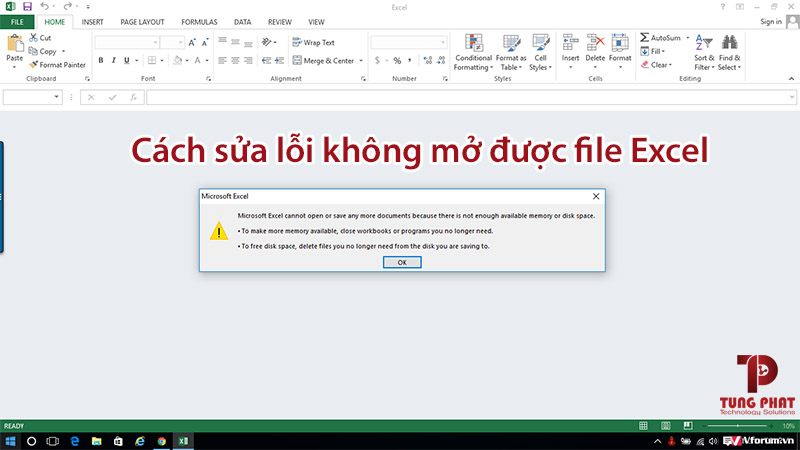Click OK in the error dialog
Viewport: 800px width, 450px height.
(402, 262)
